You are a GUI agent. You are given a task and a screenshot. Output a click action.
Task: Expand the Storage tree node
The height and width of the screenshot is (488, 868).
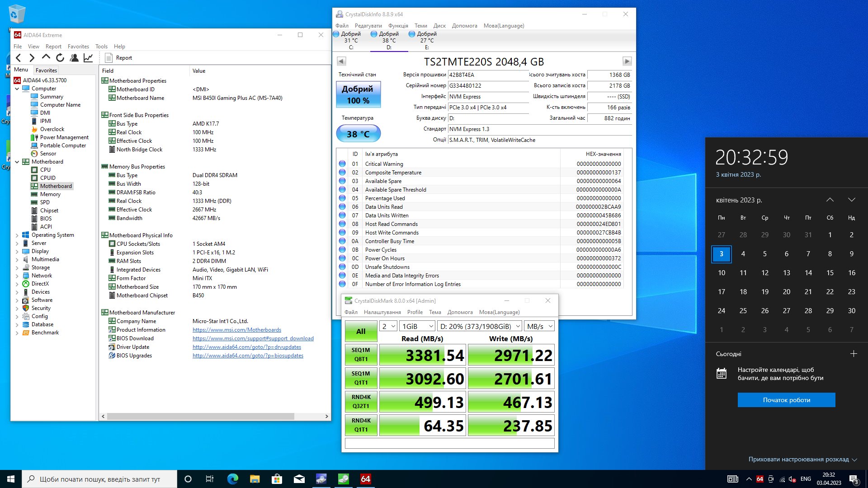pos(17,267)
